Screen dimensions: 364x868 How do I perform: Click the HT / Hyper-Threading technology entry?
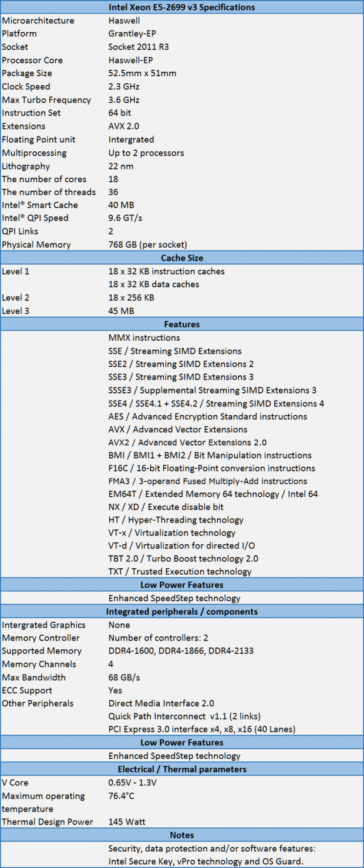[x=176, y=520]
